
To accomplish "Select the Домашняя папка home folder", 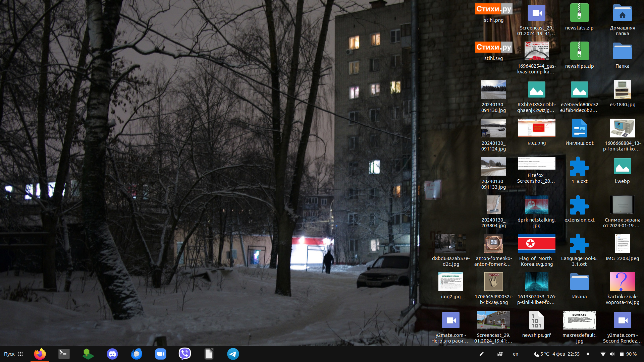I will (x=622, y=13).
